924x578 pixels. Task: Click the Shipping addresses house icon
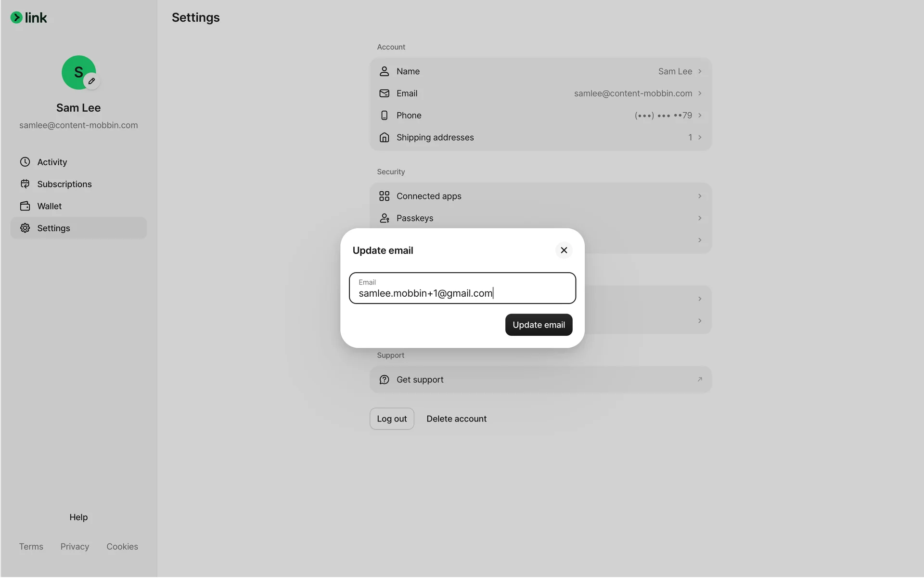(x=384, y=137)
